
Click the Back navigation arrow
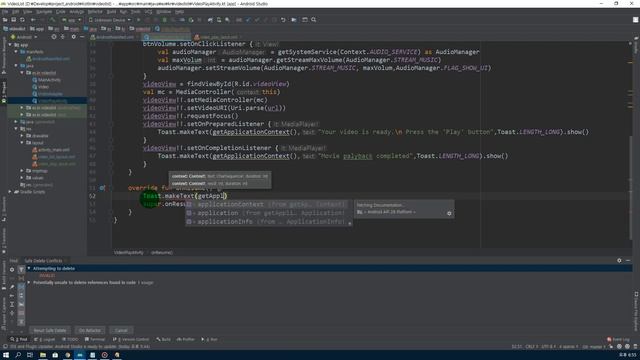tap(33, 20)
